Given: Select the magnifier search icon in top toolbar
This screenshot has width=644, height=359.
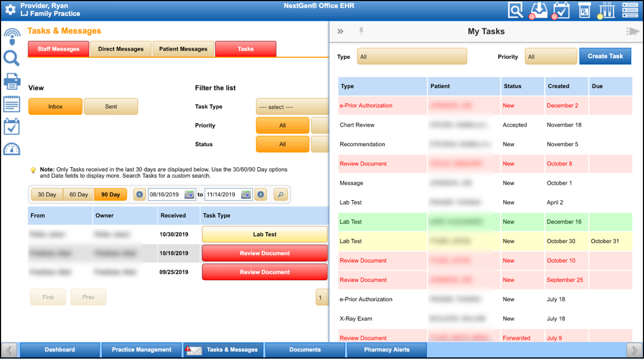Looking at the screenshot, I should [515, 9].
